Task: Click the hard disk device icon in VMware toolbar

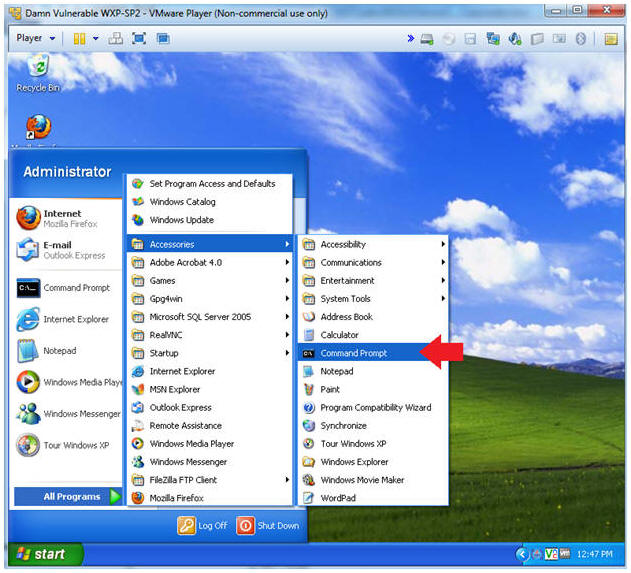Action: [x=427, y=39]
